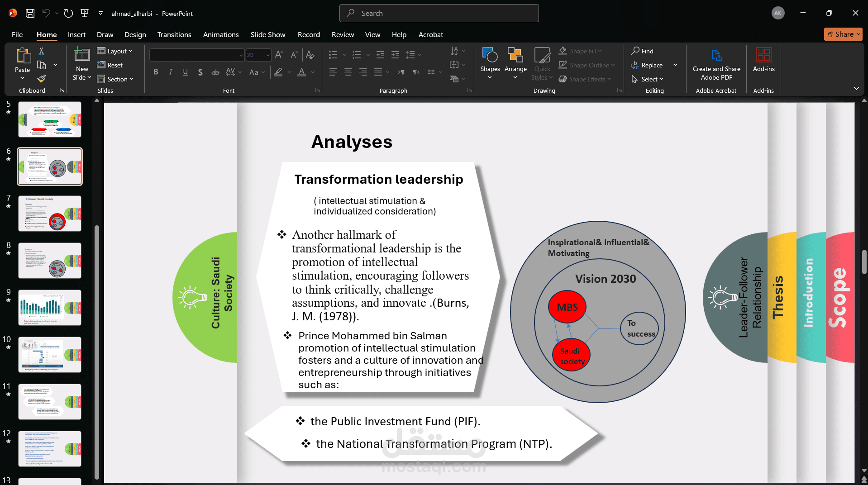
Task: Toggle center text alignment
Action: 348,72
